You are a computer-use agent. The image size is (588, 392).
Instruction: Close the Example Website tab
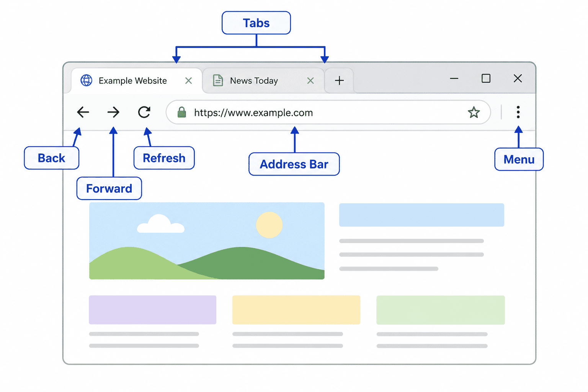click(189, 81)
